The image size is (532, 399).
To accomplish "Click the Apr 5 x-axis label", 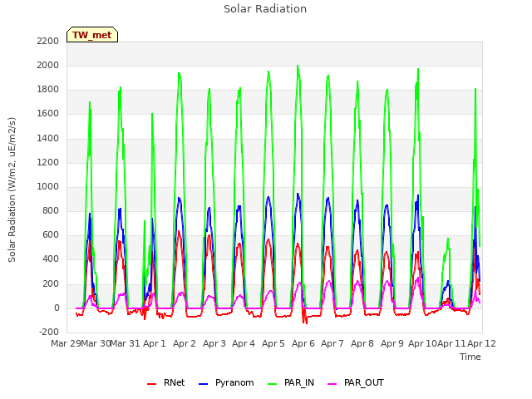I will point(273,343).
